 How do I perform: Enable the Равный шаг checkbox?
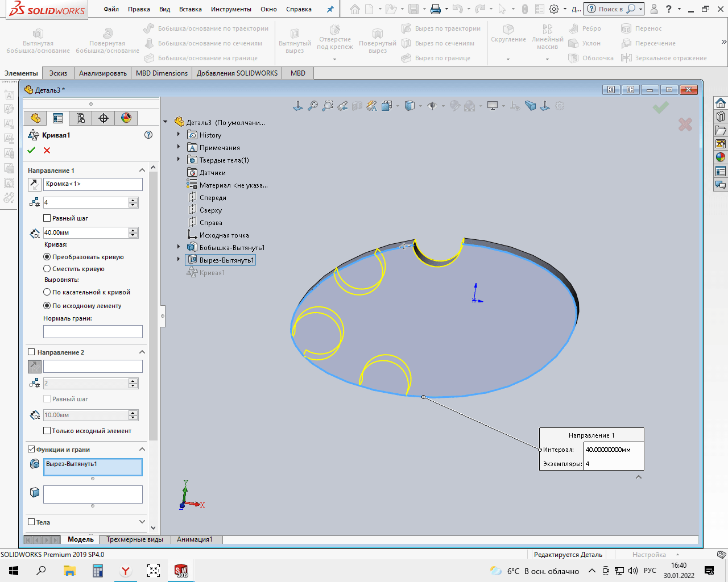pos(47,218)
